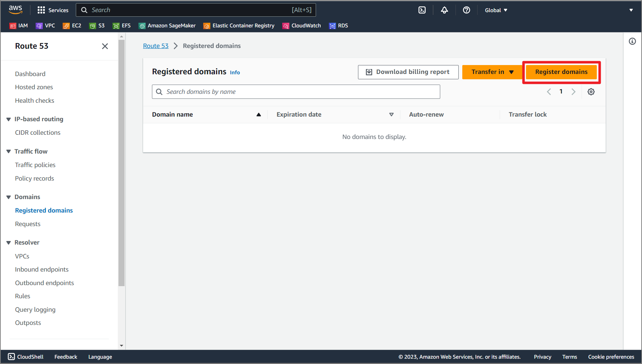Screen dimensions: 642x364
Task: Open Policy records
Action: 35,178
